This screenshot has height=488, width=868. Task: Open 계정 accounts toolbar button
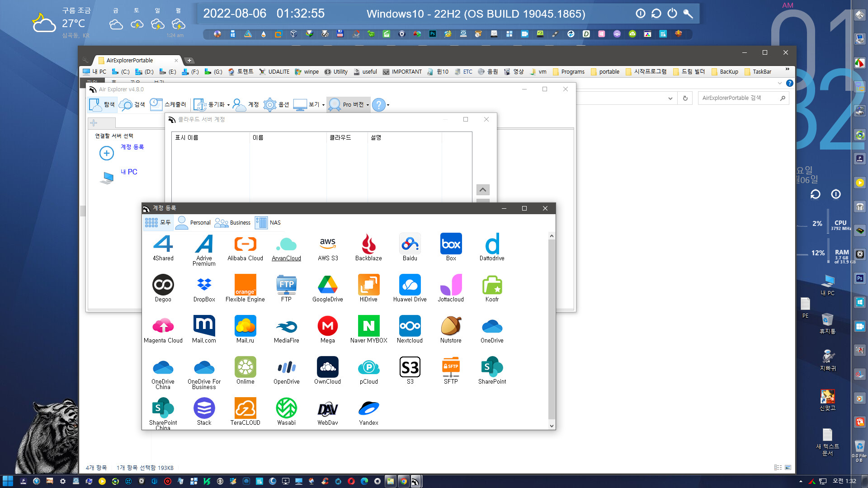(x=246, y=104)
